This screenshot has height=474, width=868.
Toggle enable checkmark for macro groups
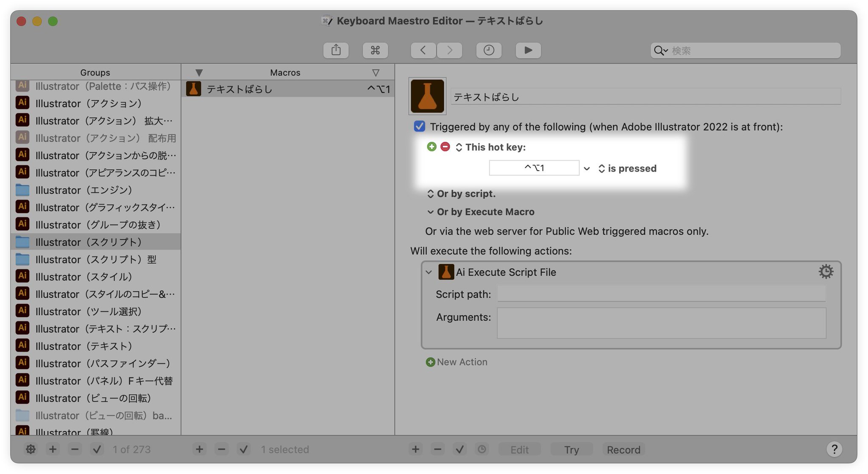tap(97, 449)
